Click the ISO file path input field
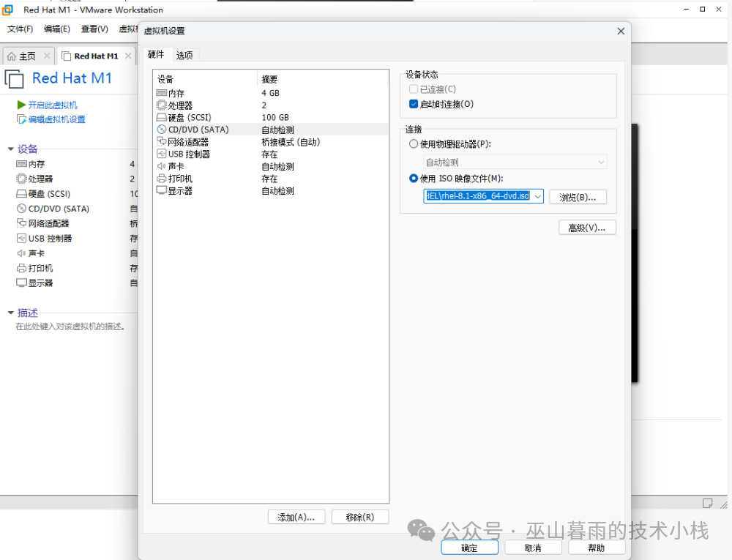Screen dimensions: 732x560 (x=479, y=196)
